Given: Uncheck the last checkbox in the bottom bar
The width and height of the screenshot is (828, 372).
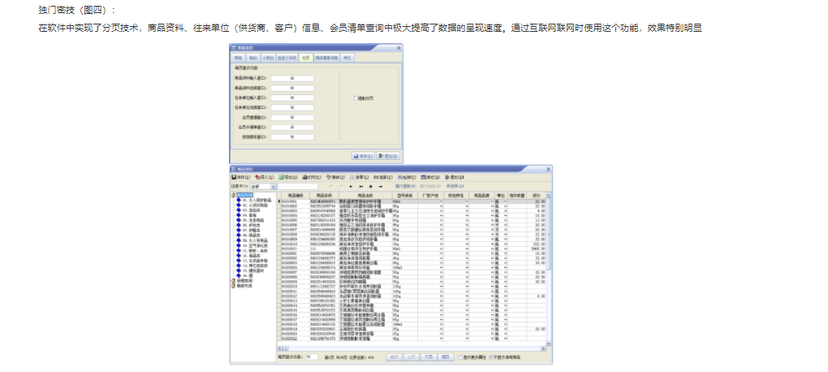Looking at the screenshot, I should [491, 357].
